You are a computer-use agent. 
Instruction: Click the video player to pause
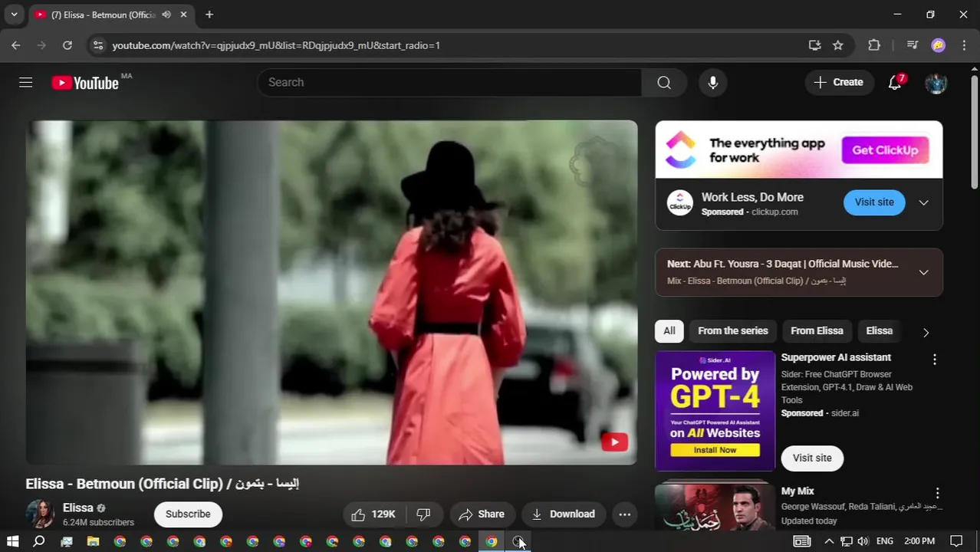tap(331, 292)
